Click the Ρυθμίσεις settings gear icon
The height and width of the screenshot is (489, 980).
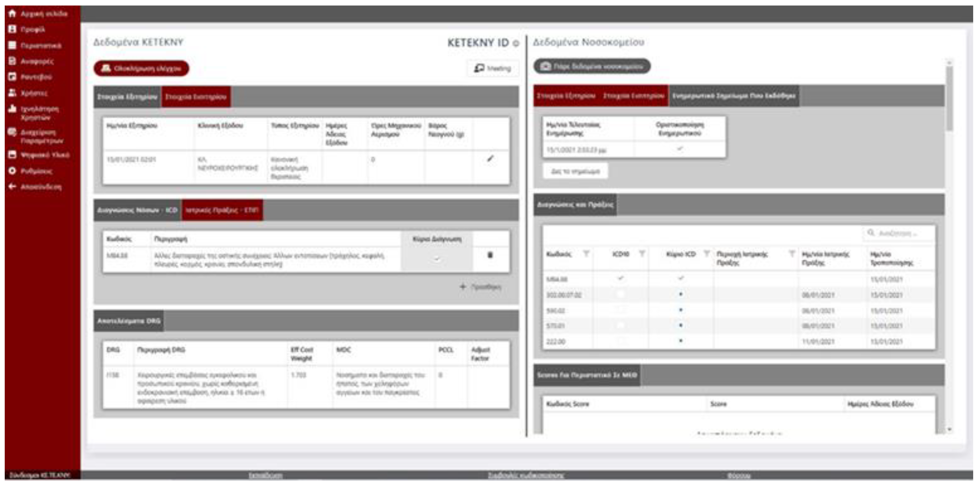tap(12, 171)
